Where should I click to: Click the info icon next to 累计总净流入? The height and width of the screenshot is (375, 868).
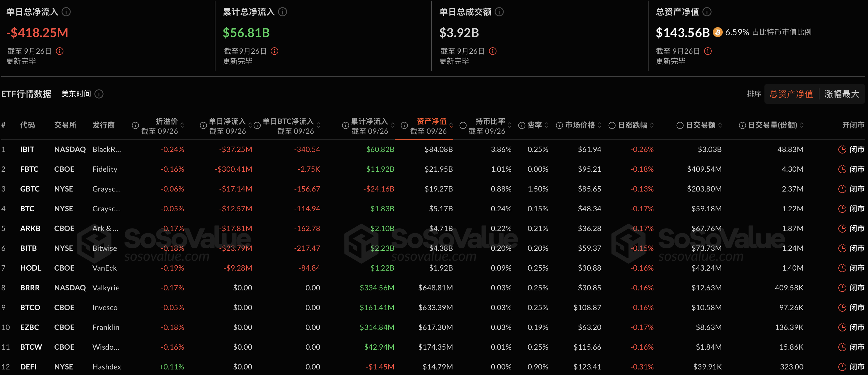283,11
